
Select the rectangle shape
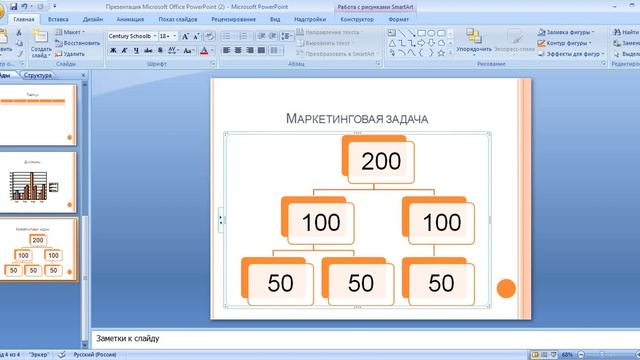[x=422, y=33]
